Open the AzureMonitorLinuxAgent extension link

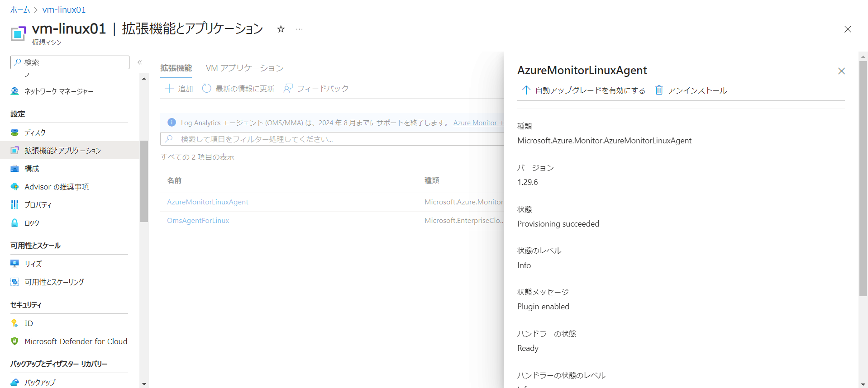tap(208, 202)
